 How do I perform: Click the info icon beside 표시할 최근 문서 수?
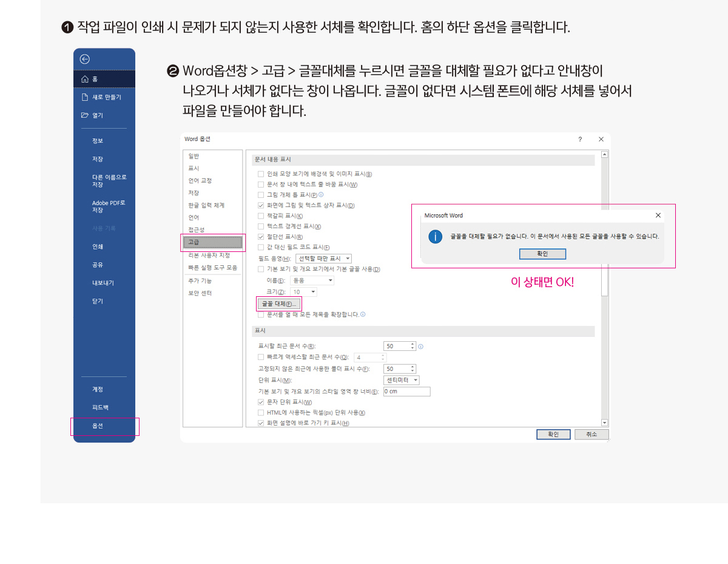click(x=421, y=346)
